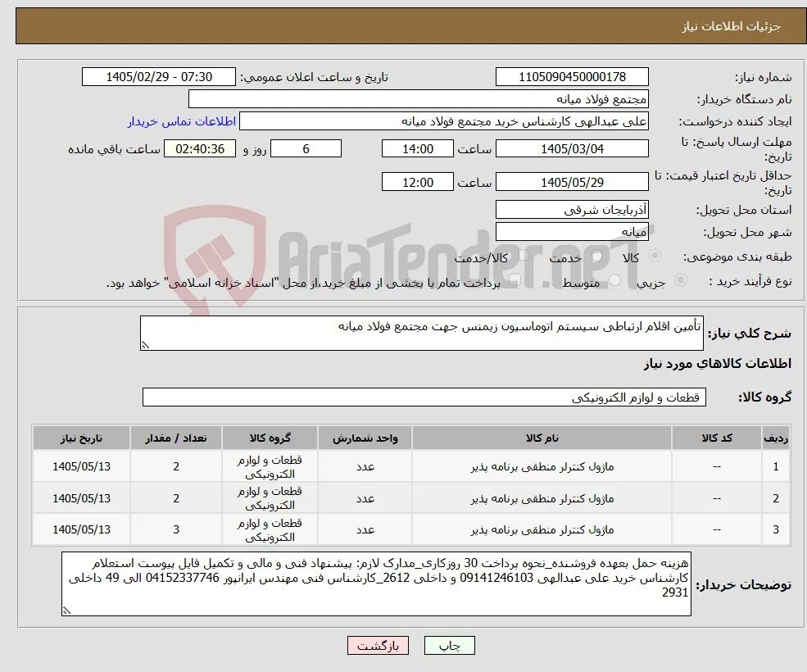
Task: Click the unit عدد in row 1
Action: [365, 466]
